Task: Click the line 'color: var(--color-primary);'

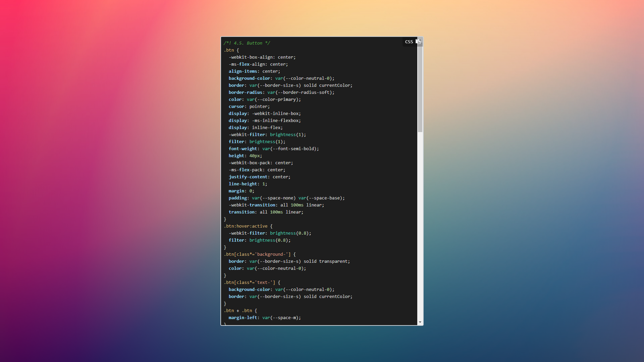Action: point(265,100)
